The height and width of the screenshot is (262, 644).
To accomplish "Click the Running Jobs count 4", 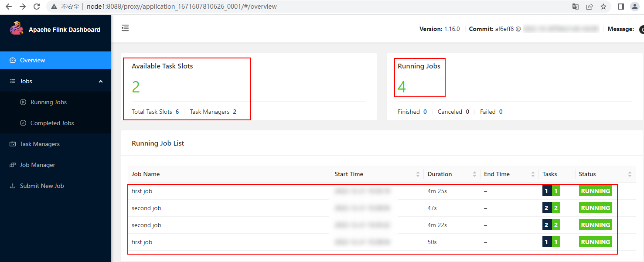I will pyautogui.click(x=402, y=87).
